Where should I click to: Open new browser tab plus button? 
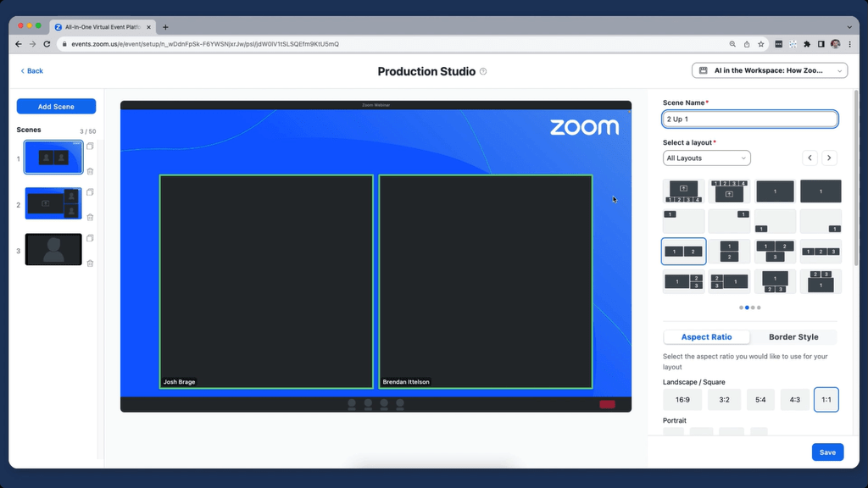[165, 27]
